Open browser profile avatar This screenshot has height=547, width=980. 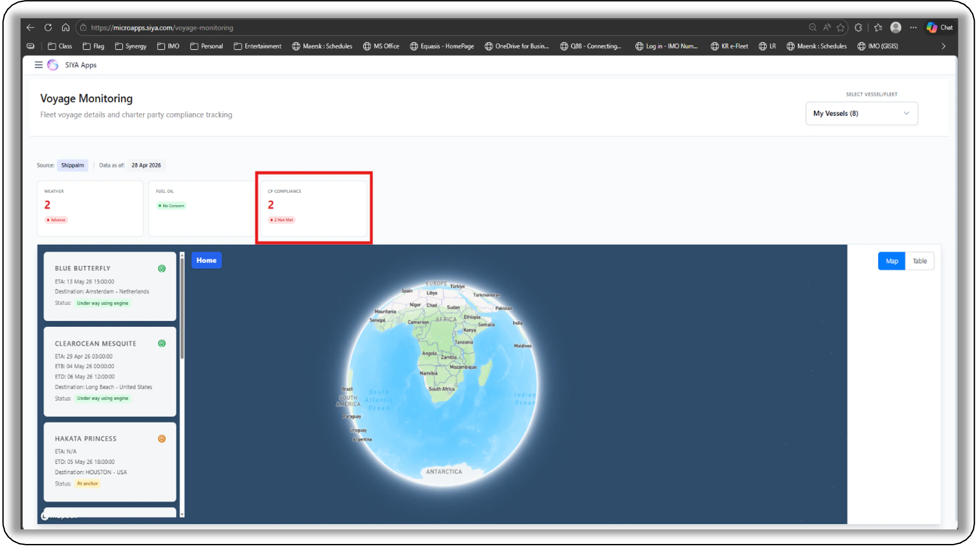(896, 28)
